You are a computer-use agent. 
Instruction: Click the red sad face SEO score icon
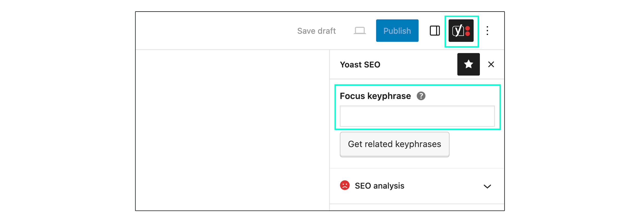coord(345,185)
